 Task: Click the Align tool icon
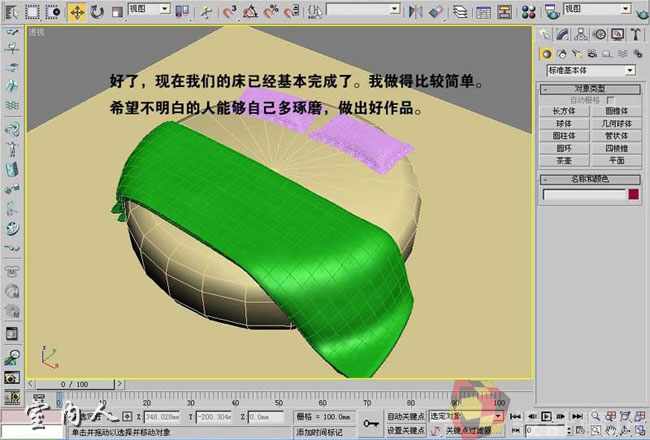pyautogui.click(x=435, y=12)
